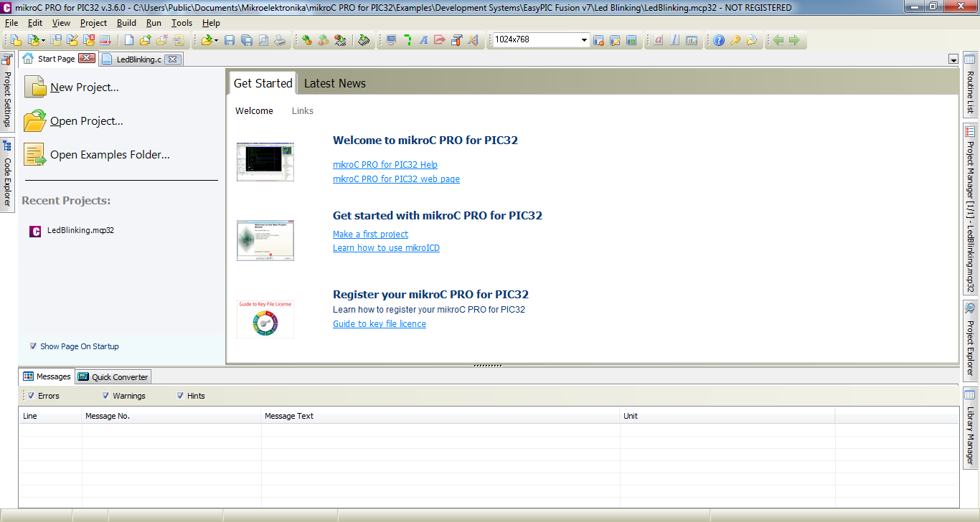Click the green forward arrow icon
Image resolution: width=980 pixels, height=522 pixels.
794,40
